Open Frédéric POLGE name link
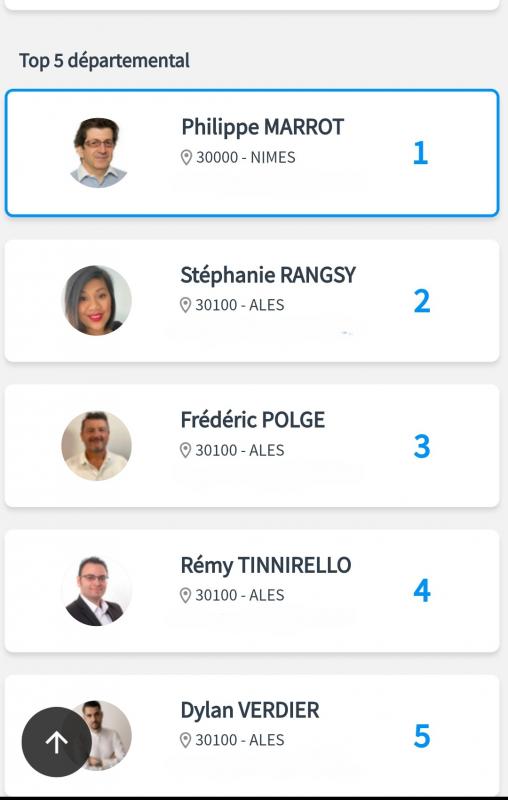Viewport: 508px width, 800px height. (252, 420)
